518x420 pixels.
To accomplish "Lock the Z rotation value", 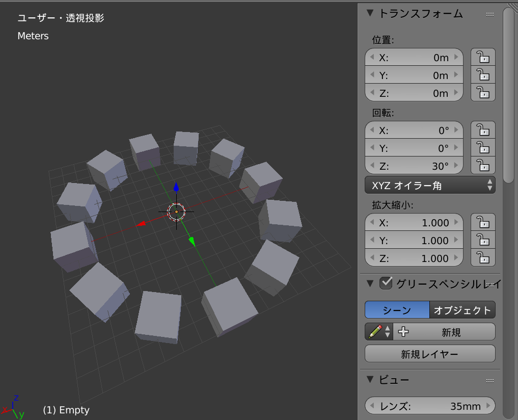I will point(482,165).
